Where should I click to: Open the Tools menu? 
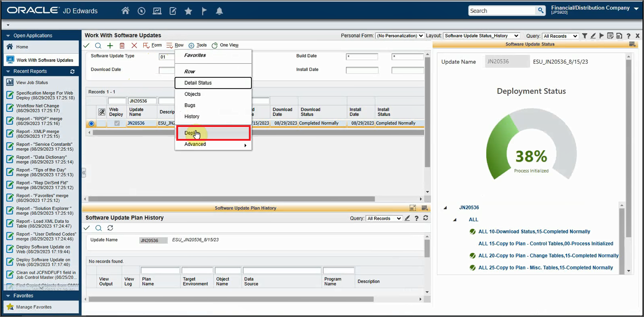pyautogui.click(x=198, y=45)
